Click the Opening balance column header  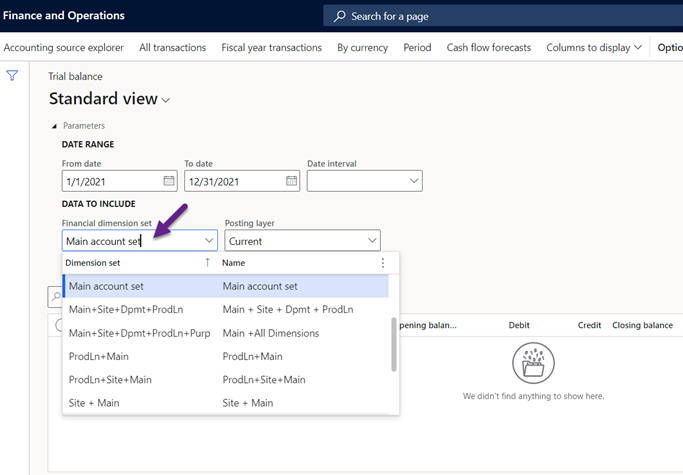pos(428,325)
